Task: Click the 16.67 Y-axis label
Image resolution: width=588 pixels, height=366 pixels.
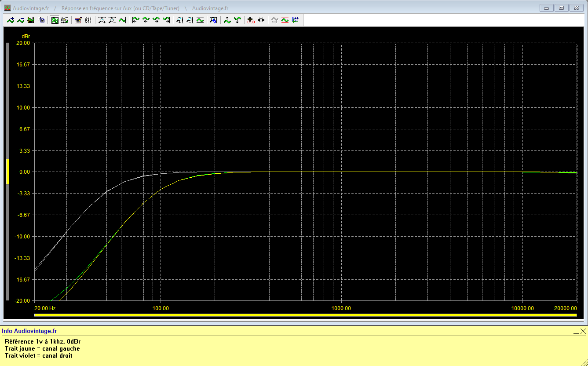Action: tap(23, 65)
